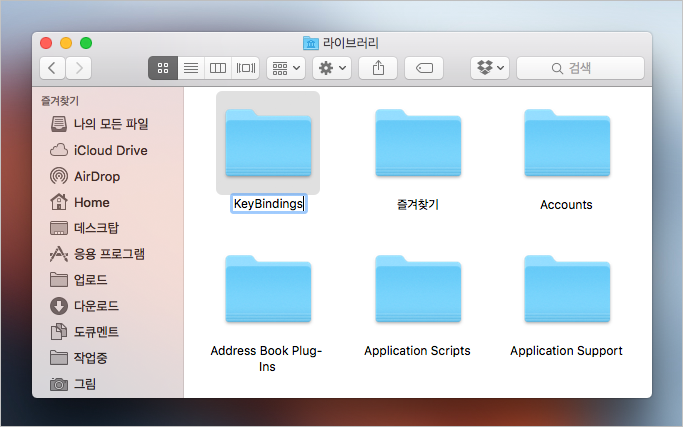
Task: Go back with the left chevron button
Action: [52, 68]
